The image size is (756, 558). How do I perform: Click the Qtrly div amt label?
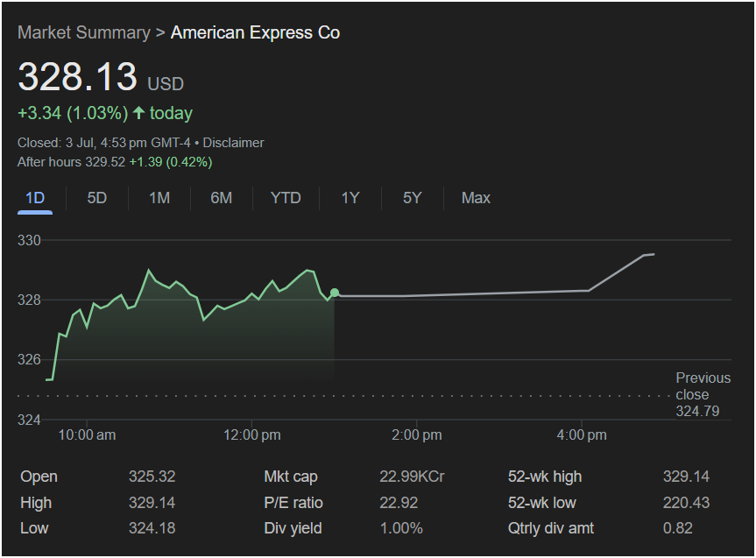tap(551, 528)
